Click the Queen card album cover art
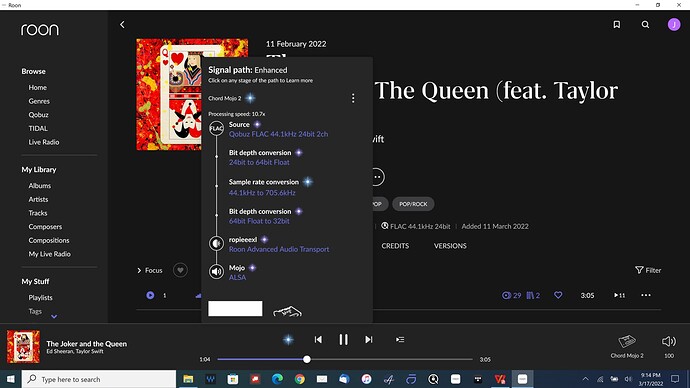 [169, 94]
